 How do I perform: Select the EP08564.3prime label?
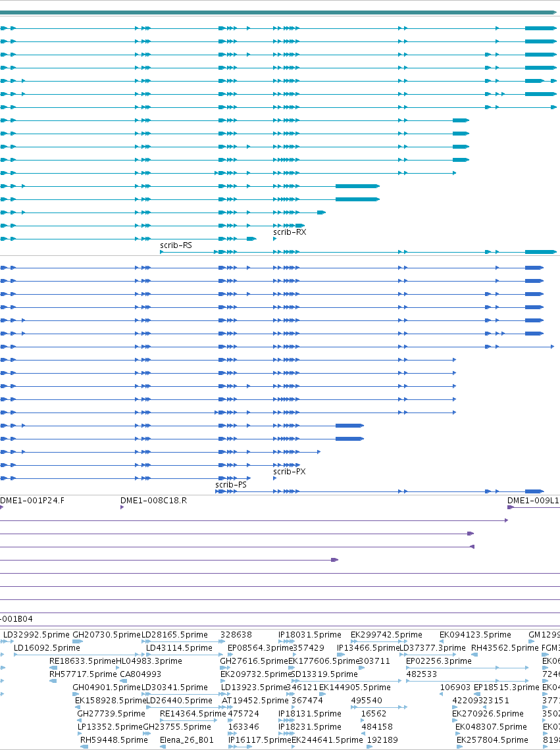[260, 647]
